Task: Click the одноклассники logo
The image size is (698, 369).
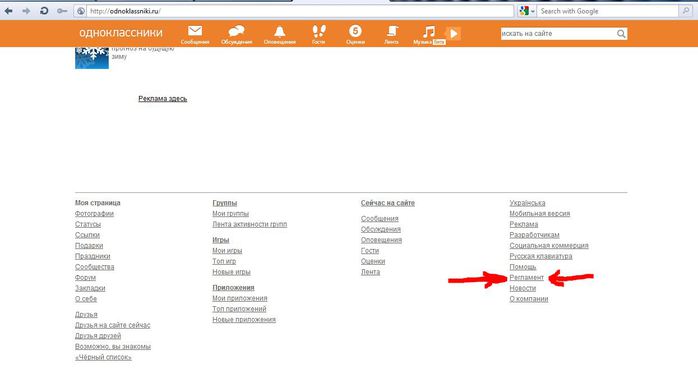Action: coord(121,33)
